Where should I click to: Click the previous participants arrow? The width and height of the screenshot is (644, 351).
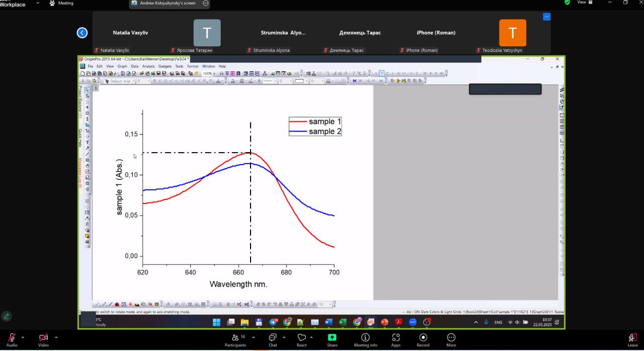(82, 33)
